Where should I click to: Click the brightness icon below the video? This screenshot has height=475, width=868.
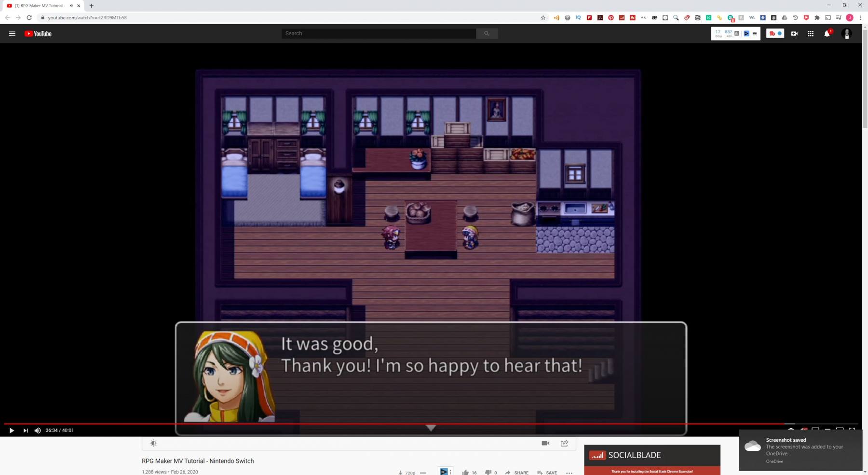coord(153,443)
